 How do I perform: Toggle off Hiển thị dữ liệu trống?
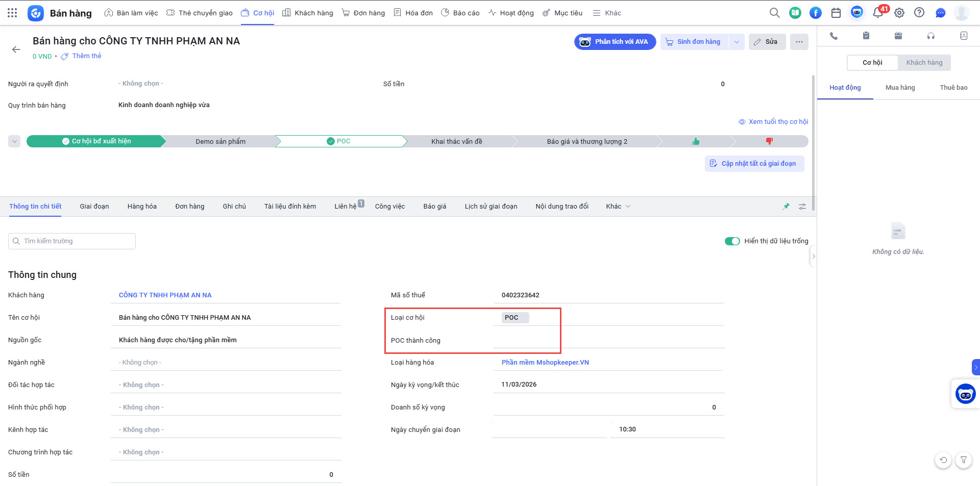[x=732, y=241]
